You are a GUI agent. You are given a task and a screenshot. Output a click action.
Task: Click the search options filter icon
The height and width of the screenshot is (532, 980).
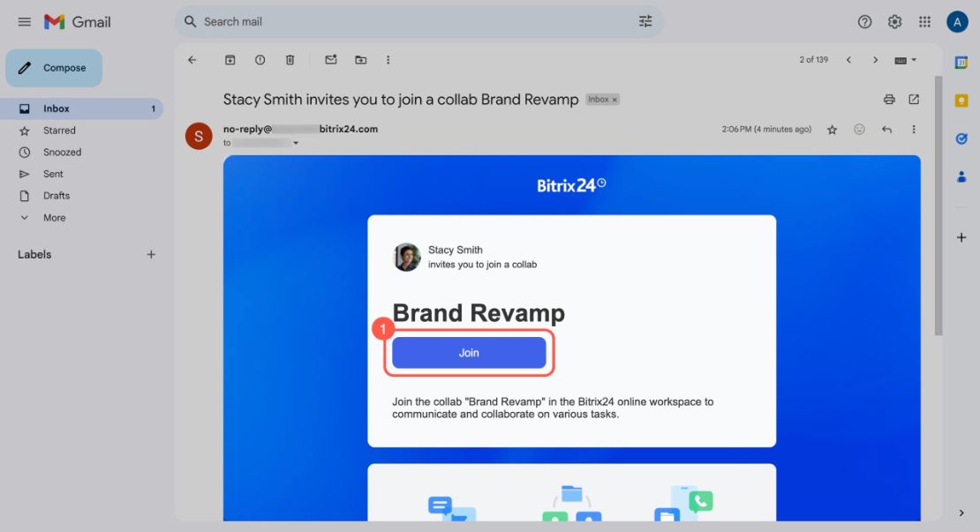645,21
